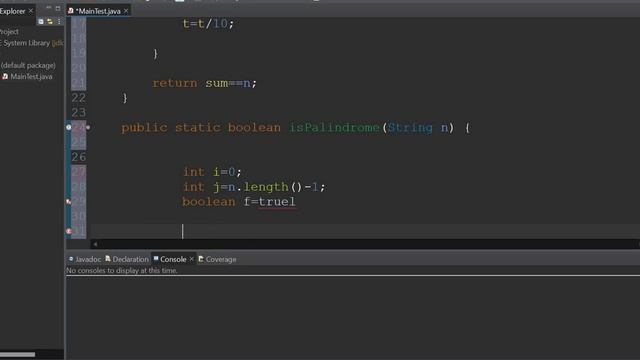Click the Javadoc tab icon
The height and width of the screenshot is (360, 640).
coord(71,259)
